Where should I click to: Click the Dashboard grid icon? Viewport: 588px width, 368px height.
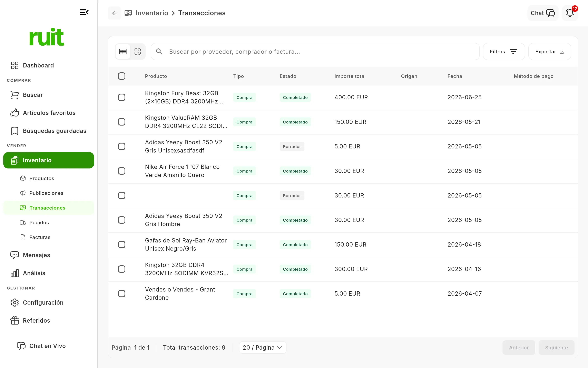pos(14,65)
